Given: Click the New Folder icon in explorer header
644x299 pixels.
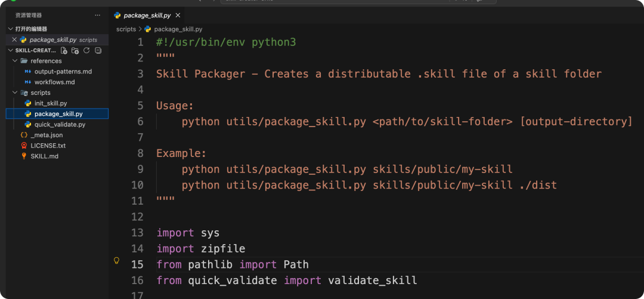Looking at the screenshot, I should click(75, 51).
